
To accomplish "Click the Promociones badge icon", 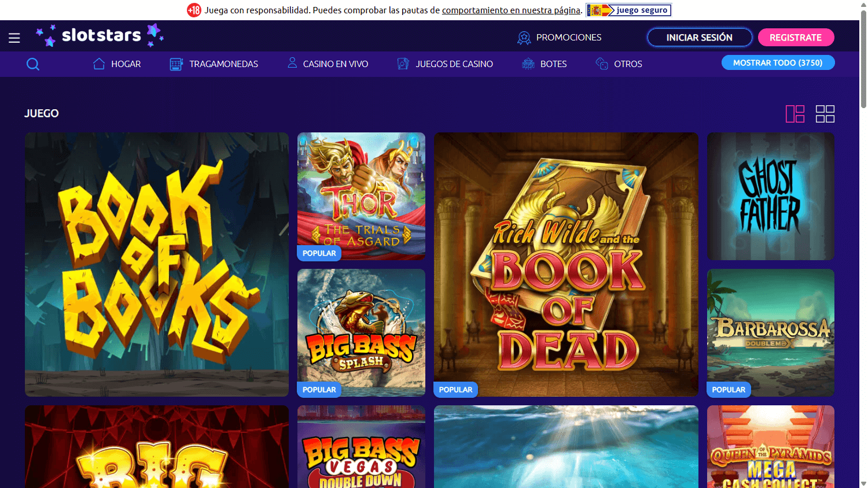I will tap(524, 38).
